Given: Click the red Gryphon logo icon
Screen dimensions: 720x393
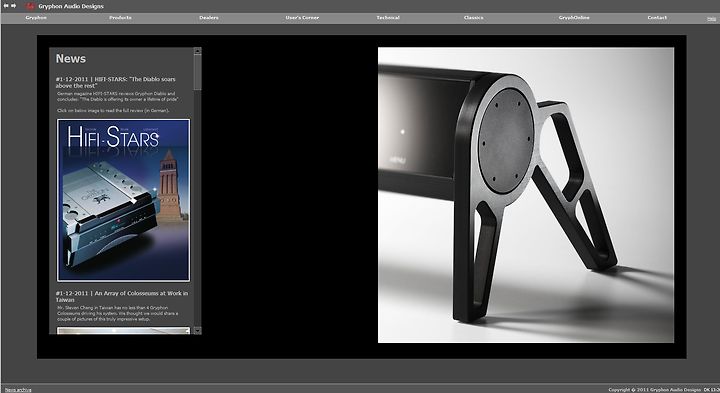Looking at the screenshot, I should pos(30,6).
